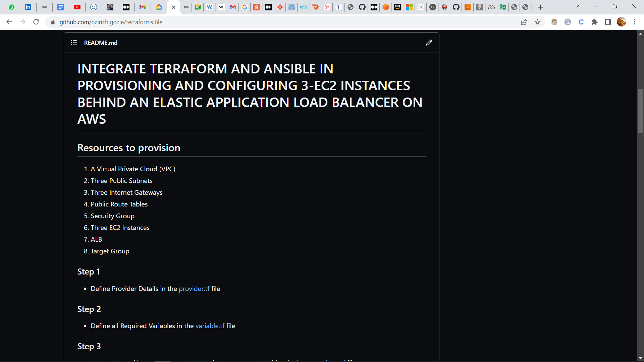Click the scrollbar up arrow
The image size is (644, 362).
[640, 34]
